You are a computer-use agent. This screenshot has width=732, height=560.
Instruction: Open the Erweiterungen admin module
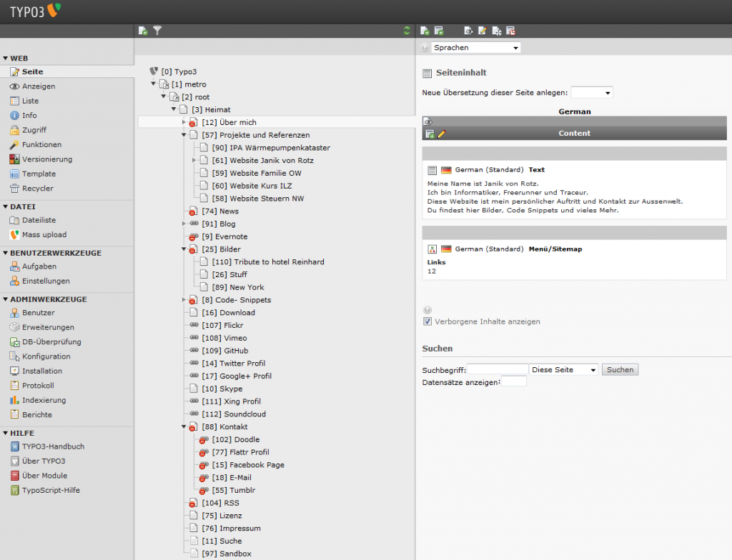click(47, 327)
